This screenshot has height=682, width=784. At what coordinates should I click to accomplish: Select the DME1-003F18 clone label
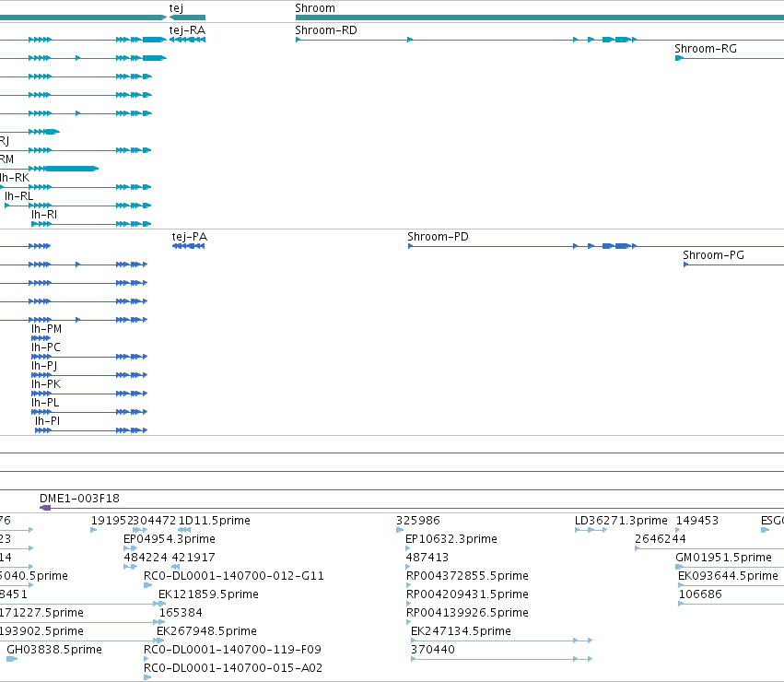pyautogui.click(x=79, y=499)
